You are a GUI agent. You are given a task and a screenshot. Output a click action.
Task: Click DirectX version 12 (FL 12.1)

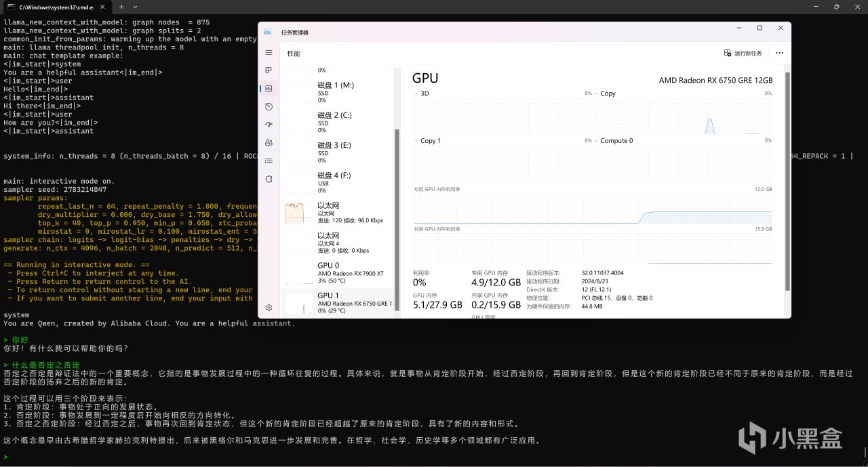(597, 289)
